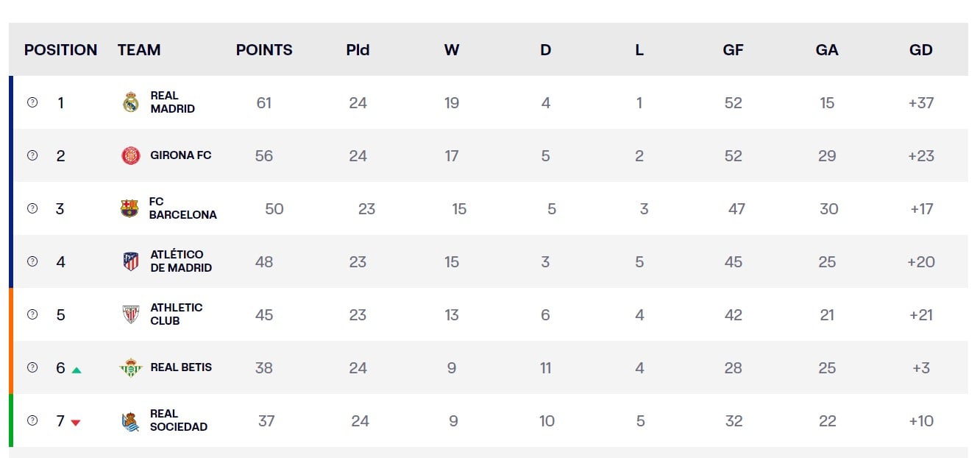Open the Real Betis team link

[180, 367]
